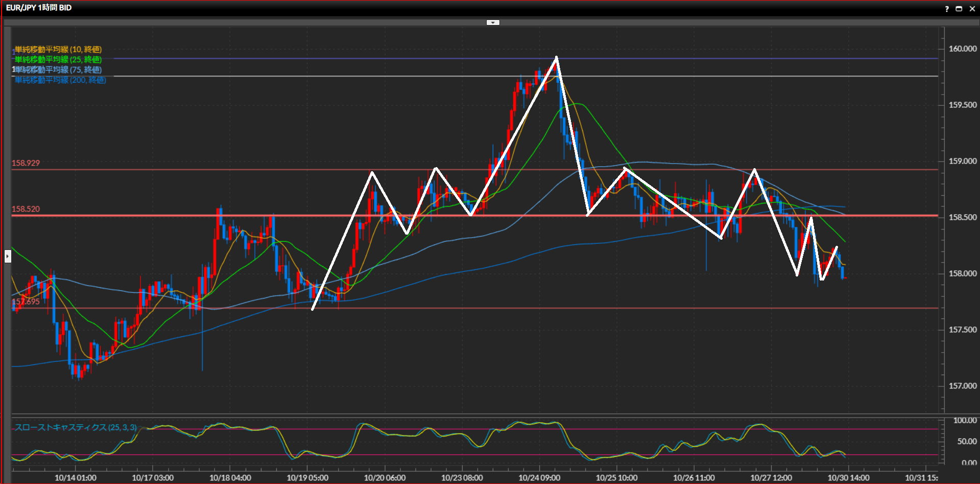Select the slow stochastics (25, 3, 3) label
The image size is (980, 484).
coord(76,427)
